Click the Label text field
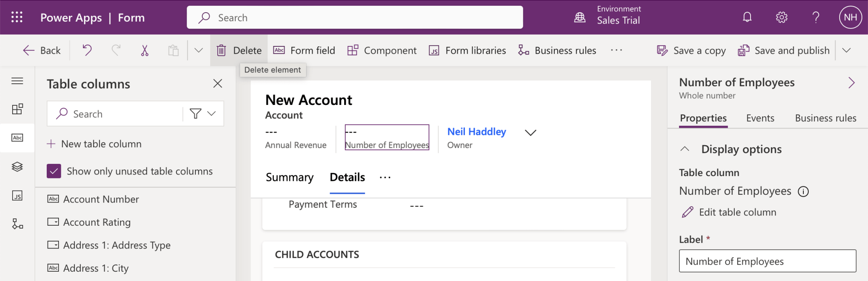Viewport: 868px width, 281px height. click(x=767, y=261)
